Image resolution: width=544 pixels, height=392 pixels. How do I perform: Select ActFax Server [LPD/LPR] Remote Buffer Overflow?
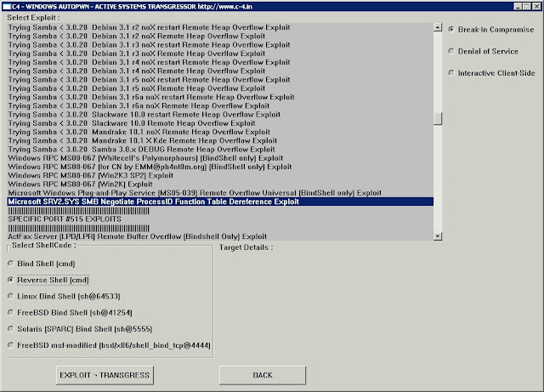[x=220, y=236]
